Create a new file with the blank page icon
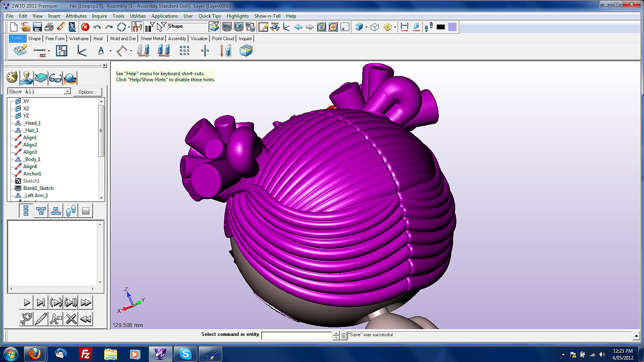The width and height of the screenshot is (644, 362). point(14,27)
